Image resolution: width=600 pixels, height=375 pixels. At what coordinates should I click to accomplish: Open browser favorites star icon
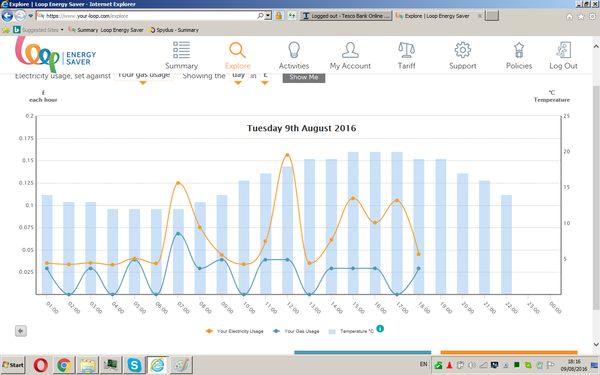[581, 16]
